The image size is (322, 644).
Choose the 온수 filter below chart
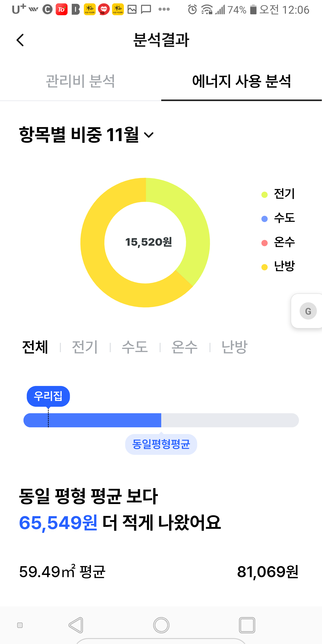coord(184,347)
